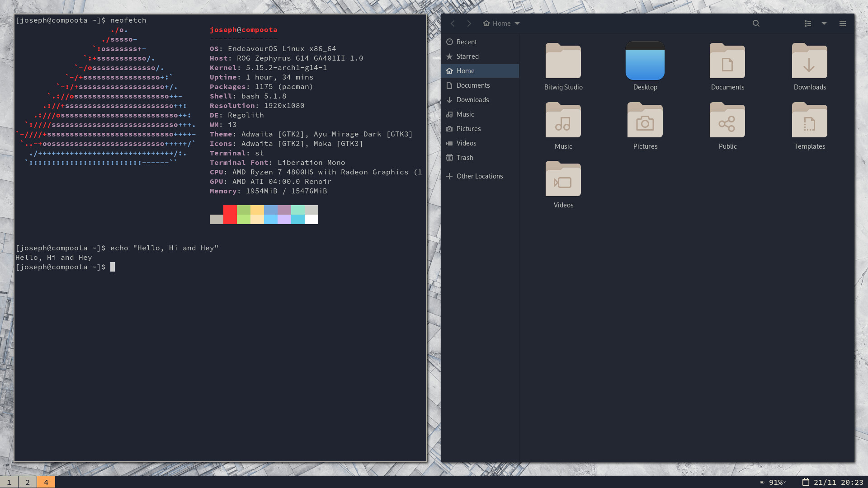Click the 'DE: Regolith' line
This screenshot has width=868, height=488.
pos(237,115)
